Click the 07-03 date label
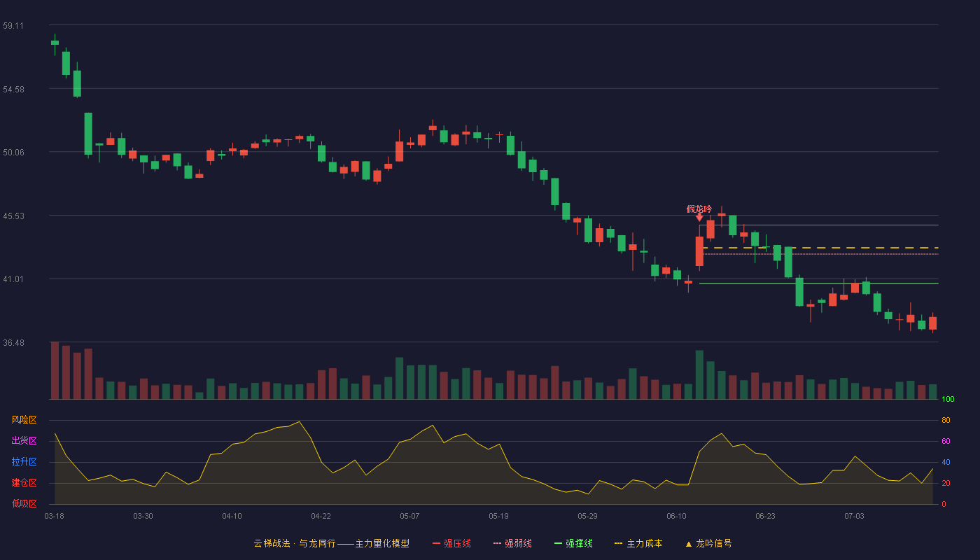Image resolution: width=980 pixels, height=560 pixels. (x=854, y=516)
